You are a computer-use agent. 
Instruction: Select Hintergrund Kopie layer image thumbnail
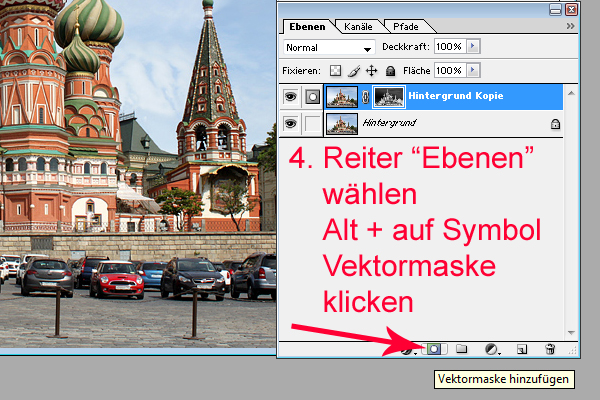[342, 97]
